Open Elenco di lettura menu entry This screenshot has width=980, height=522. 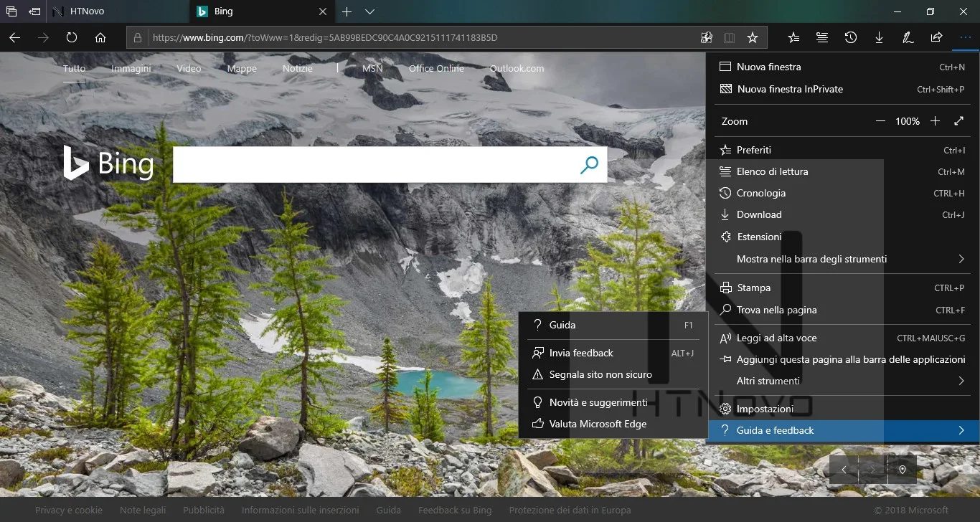click(x=843, y=171)
